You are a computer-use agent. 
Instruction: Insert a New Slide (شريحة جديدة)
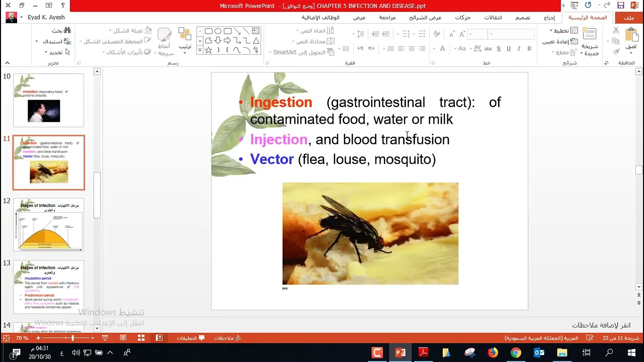(589, 40)
